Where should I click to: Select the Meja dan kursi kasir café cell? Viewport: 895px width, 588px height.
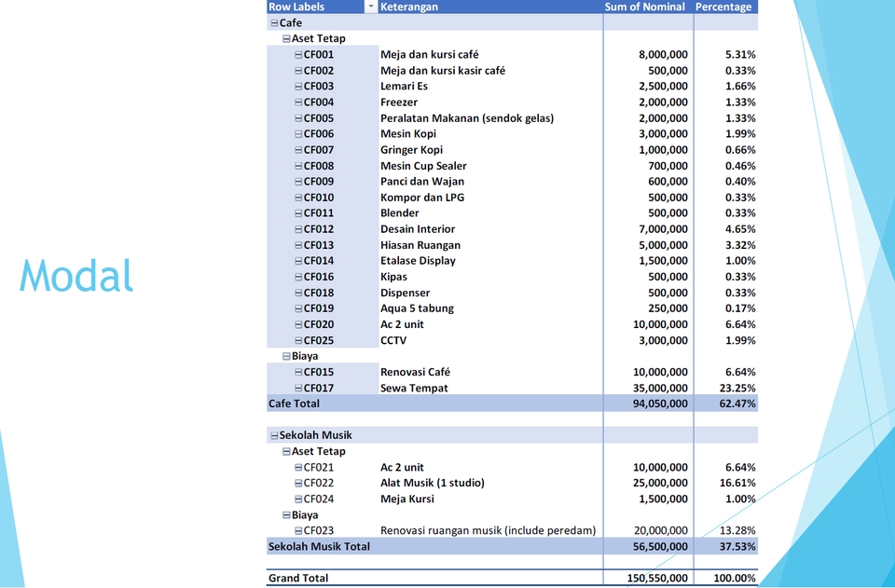tap(443, 71)
